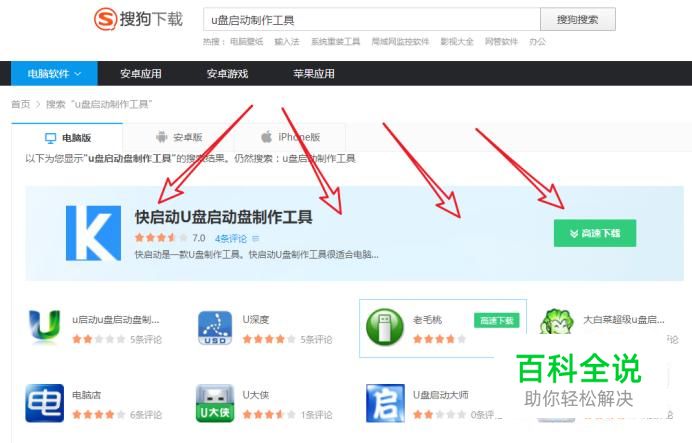
Task: Focus the search box containing u盘启动制作工具
Action: pos(372,19)
